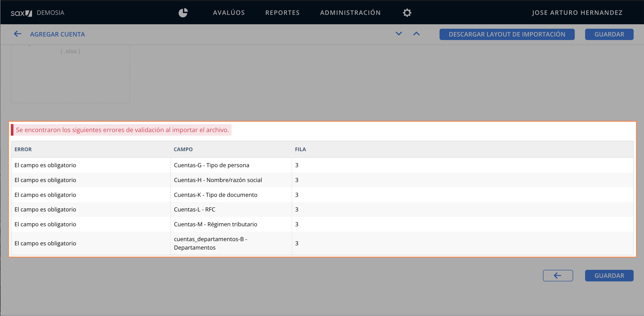This screenshot has height=316, width=644.
Task: Collapse sections with the up chevron
Action: click(x=416, y=34)
